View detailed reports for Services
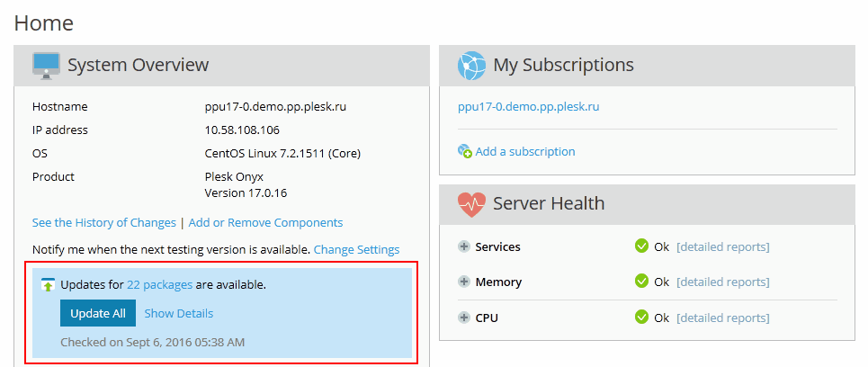 [722, 246]
